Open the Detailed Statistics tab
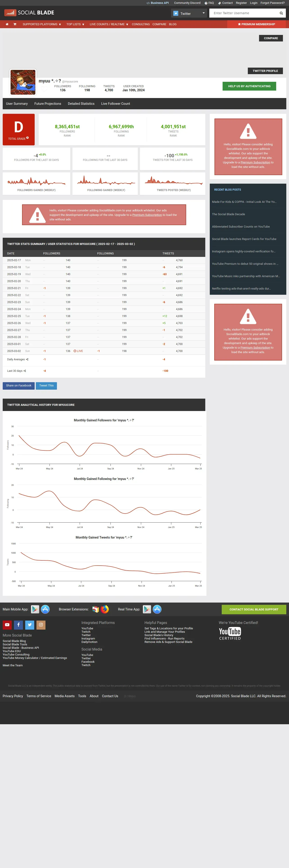This screenshot has height=868, width=289. 81,104
